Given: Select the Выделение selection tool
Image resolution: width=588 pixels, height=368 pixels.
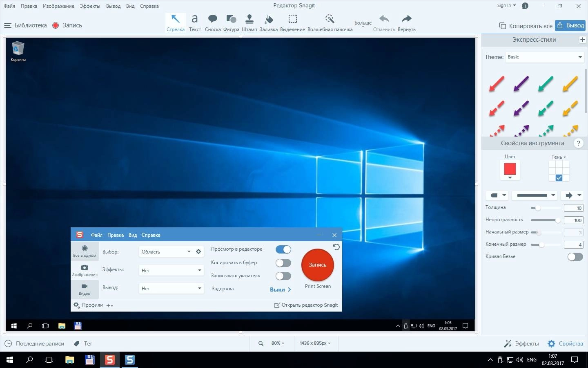Looking at the screenshot, I should point(292,22).
